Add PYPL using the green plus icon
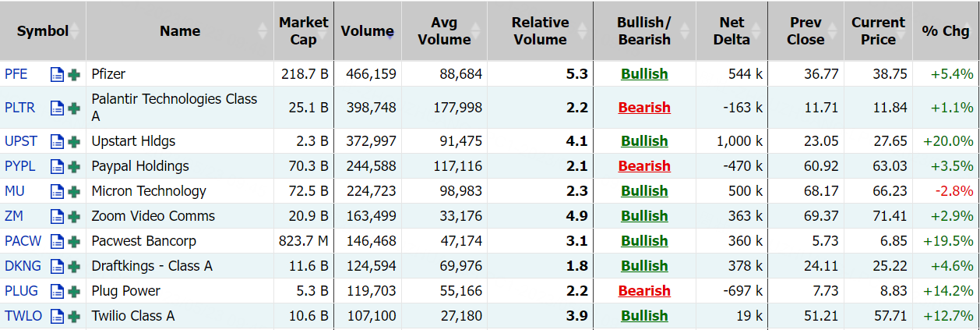The height and width of the screenshot is (330, 980). 74,167
